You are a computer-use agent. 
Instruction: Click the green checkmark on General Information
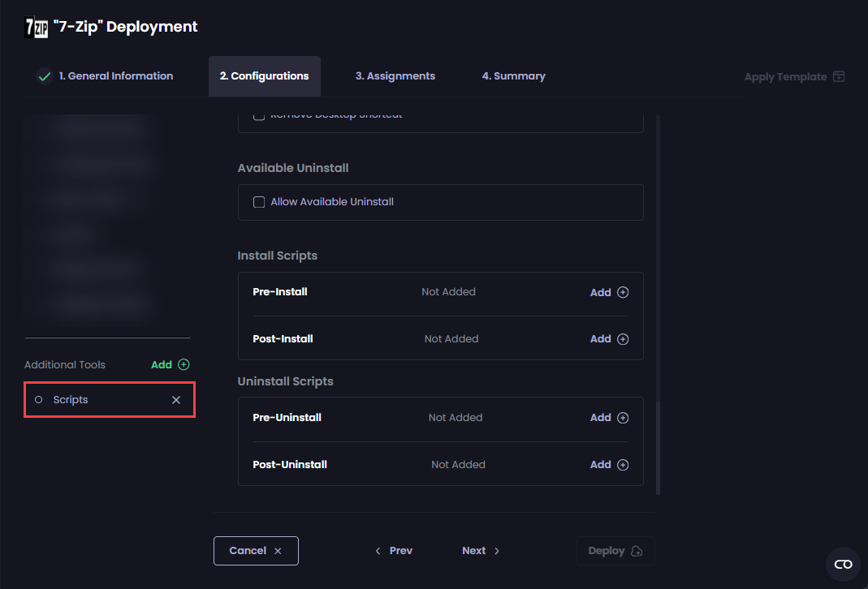[44, 75]
